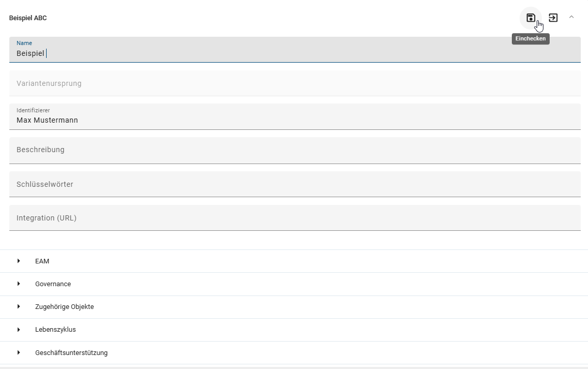Focus the Identifizierer field with Max Mustermann
The height and width of the screenshot is (369, 588).
click(294, 120)
